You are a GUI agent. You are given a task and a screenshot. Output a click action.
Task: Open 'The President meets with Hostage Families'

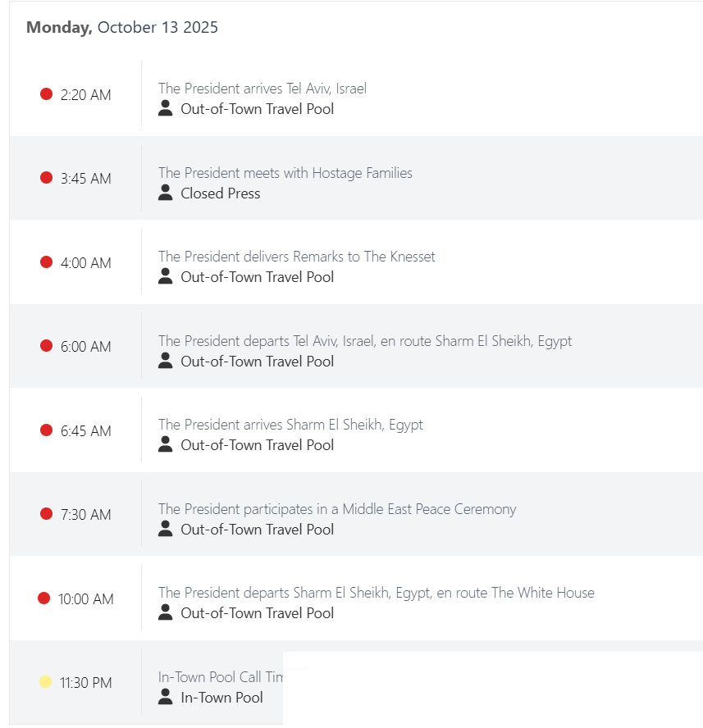(x=285, y=173)
